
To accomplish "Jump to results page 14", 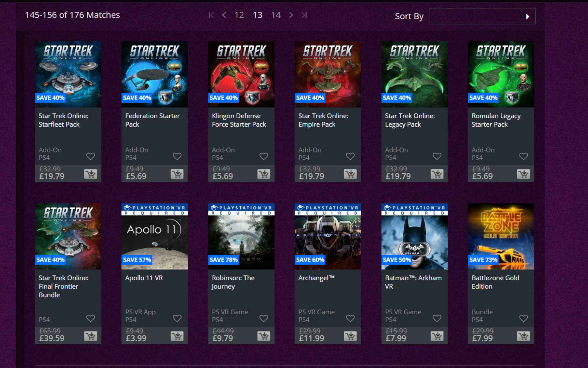I will tap(276, 15).
